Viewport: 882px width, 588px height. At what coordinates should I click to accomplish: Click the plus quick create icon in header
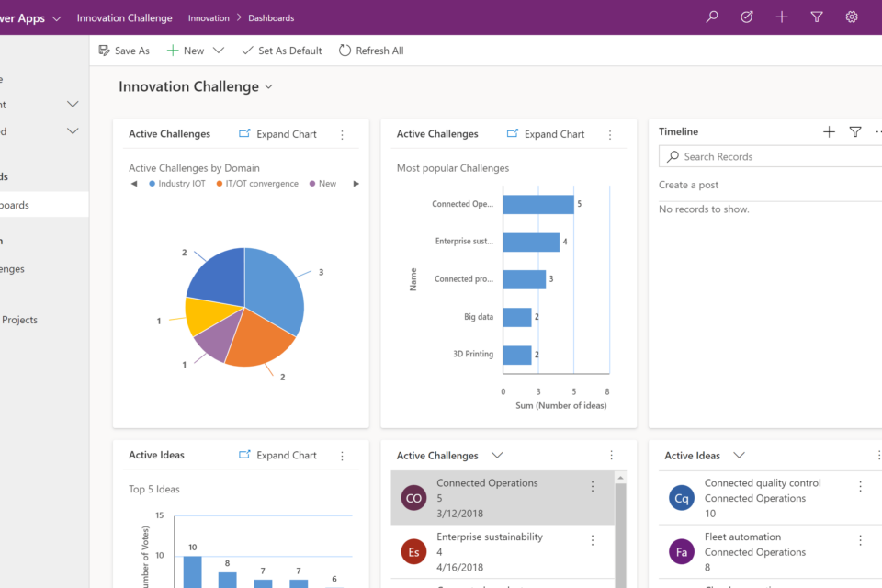coord(782,17)
